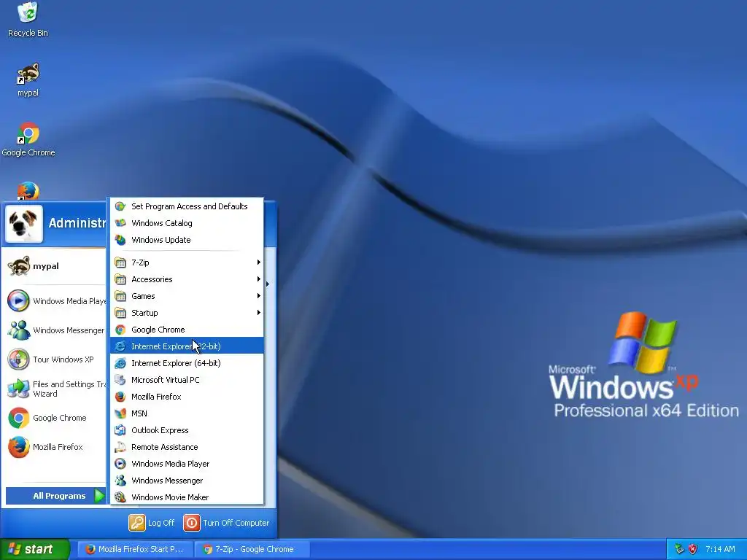Launch Mozilla Firefox from the All Programs list
The width and height of the screenshot is (747, 560).
pyautogui.click(x=187, y=397)
